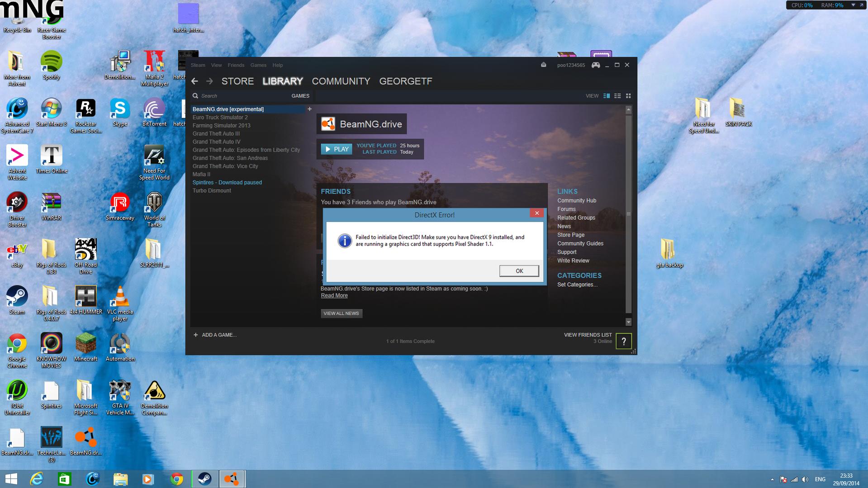Viewport: 868px width, 488px height.
Task: Select the VLC media player desktop icon
Action: 120,303
